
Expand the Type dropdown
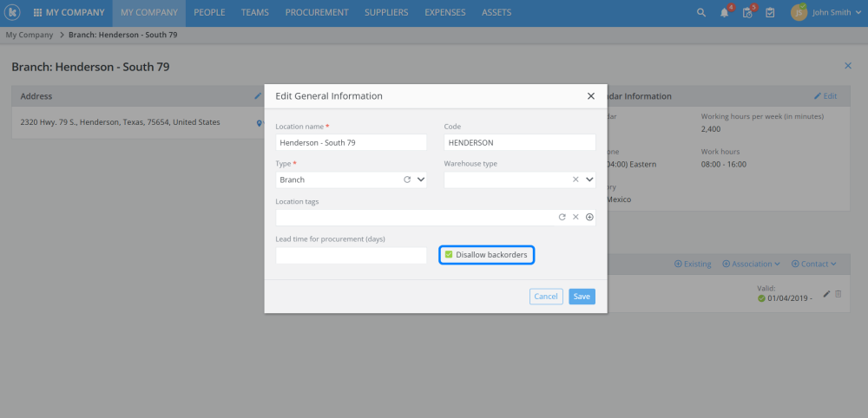pos(420,180)
